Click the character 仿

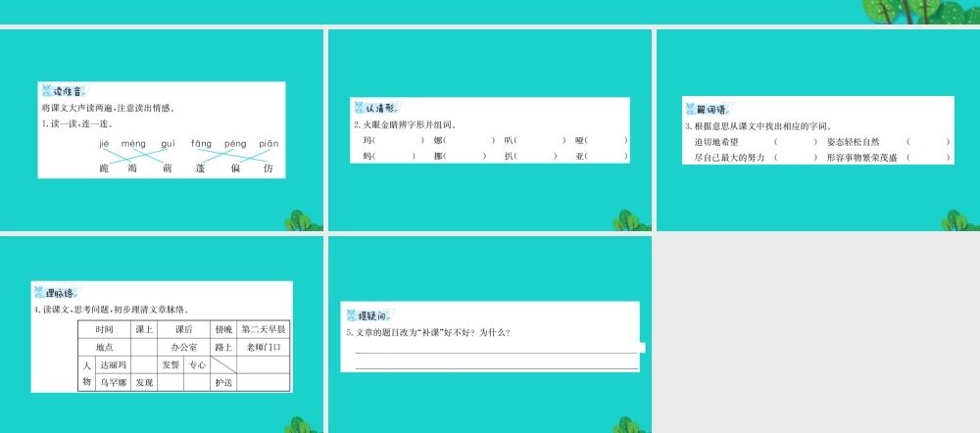[x=269, y=168]
